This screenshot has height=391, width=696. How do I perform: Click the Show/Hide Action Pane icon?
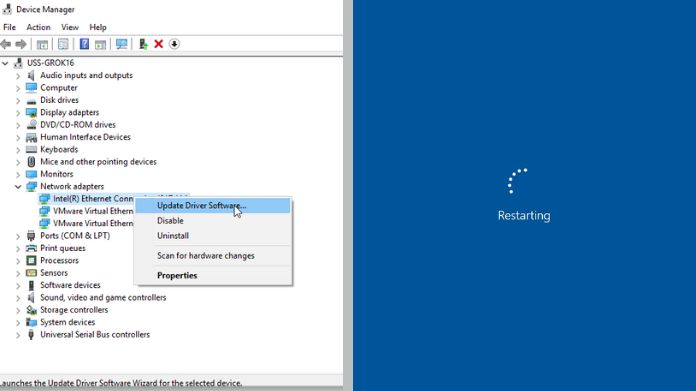(x=100, y=44)
